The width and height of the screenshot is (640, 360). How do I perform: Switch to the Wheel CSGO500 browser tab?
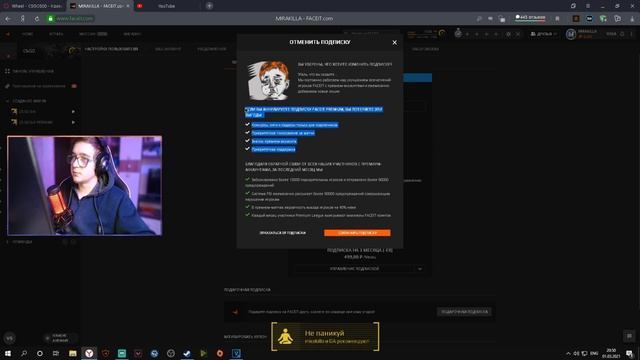(33, 6)
